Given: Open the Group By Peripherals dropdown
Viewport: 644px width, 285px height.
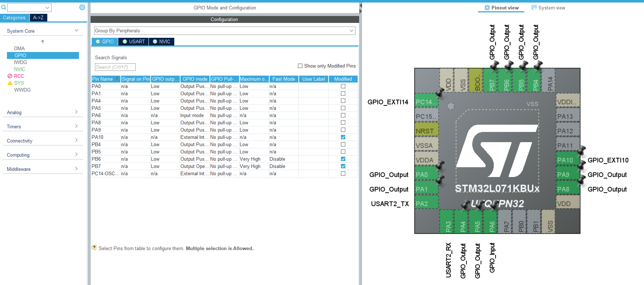Looking at the screenshot, I should click(224, 31).
